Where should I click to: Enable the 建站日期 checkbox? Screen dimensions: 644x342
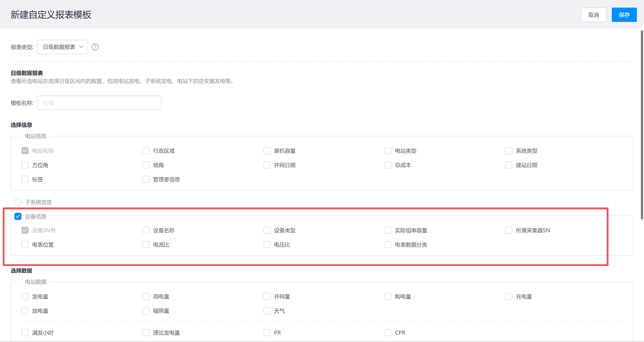[x=508, y=165]
